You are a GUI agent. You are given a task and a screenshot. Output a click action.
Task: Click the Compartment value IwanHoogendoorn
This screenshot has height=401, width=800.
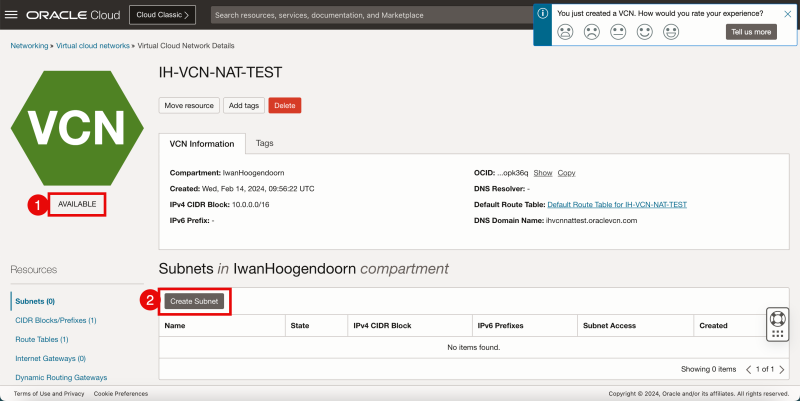(253, 173)
